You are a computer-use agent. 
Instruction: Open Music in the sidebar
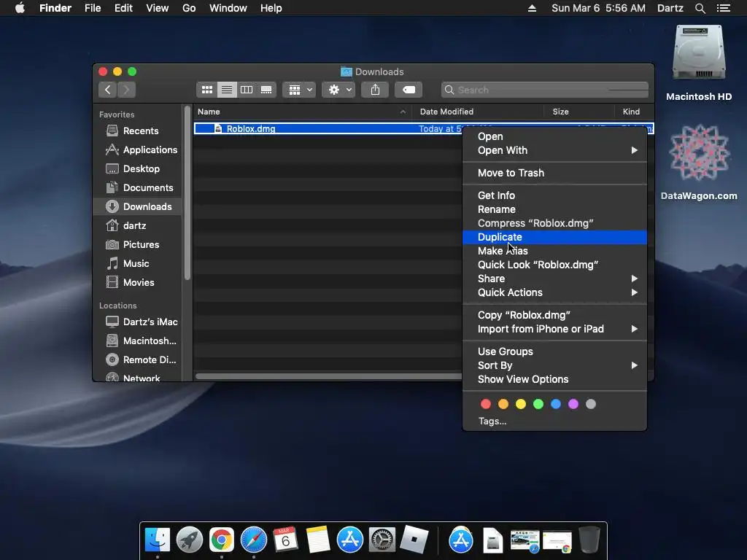pyautogui.click(x=136, y=263)
